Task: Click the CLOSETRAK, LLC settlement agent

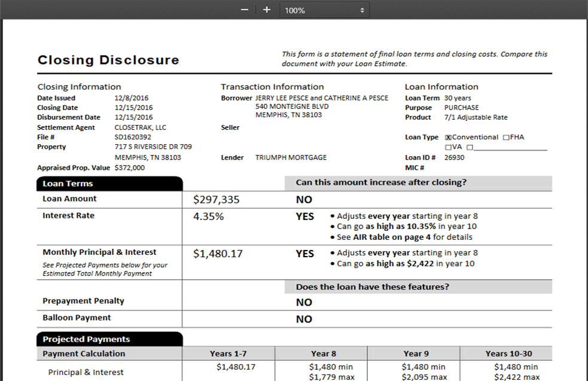Action: (140, 127)
